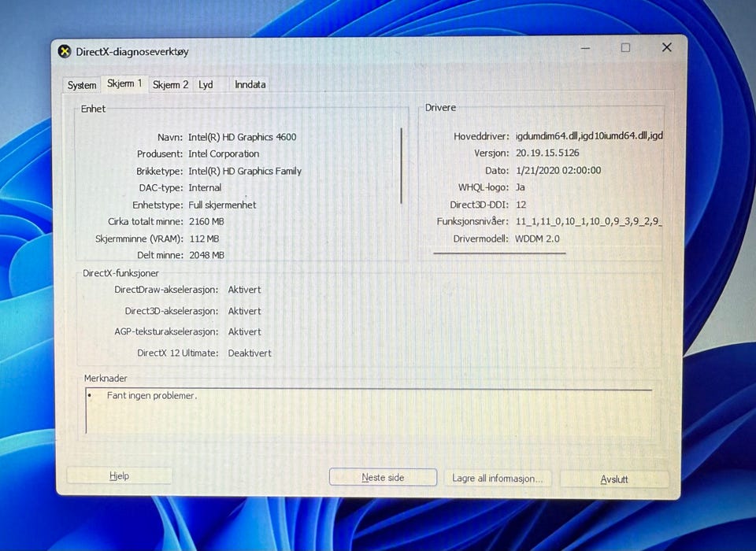Click total memory value 2160 MB

(206, 222)
